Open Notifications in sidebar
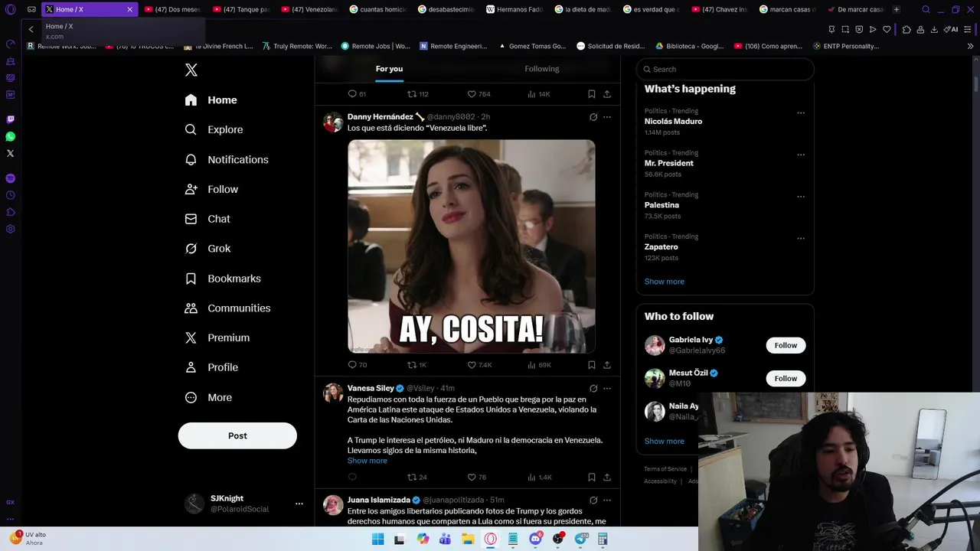Screen dimensions: 980x551 [x=227, y=160]
